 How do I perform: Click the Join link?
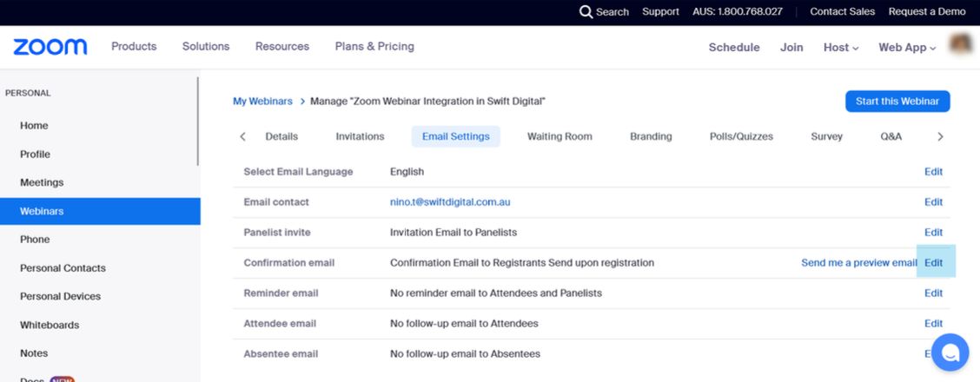click(x=791, y=48)
